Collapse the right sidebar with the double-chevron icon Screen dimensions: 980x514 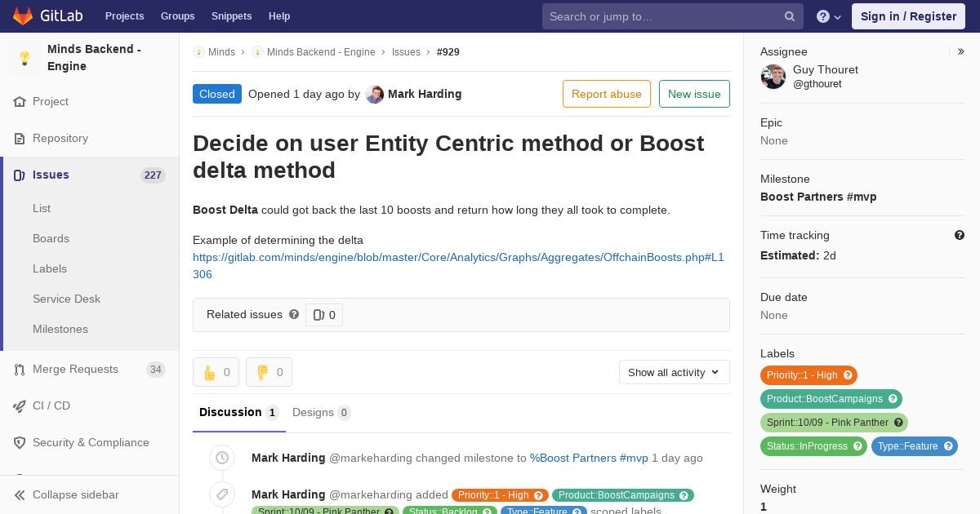click(x=960, y=51)
